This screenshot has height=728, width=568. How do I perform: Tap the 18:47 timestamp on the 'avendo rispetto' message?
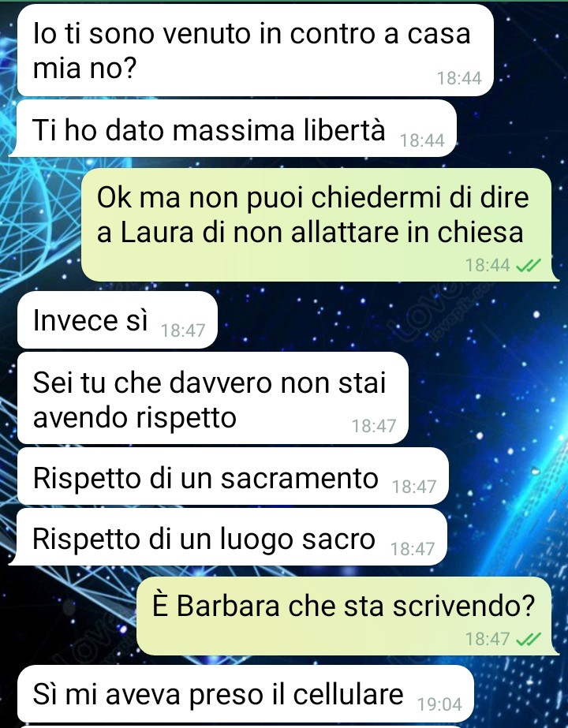[x=374, y=426]
